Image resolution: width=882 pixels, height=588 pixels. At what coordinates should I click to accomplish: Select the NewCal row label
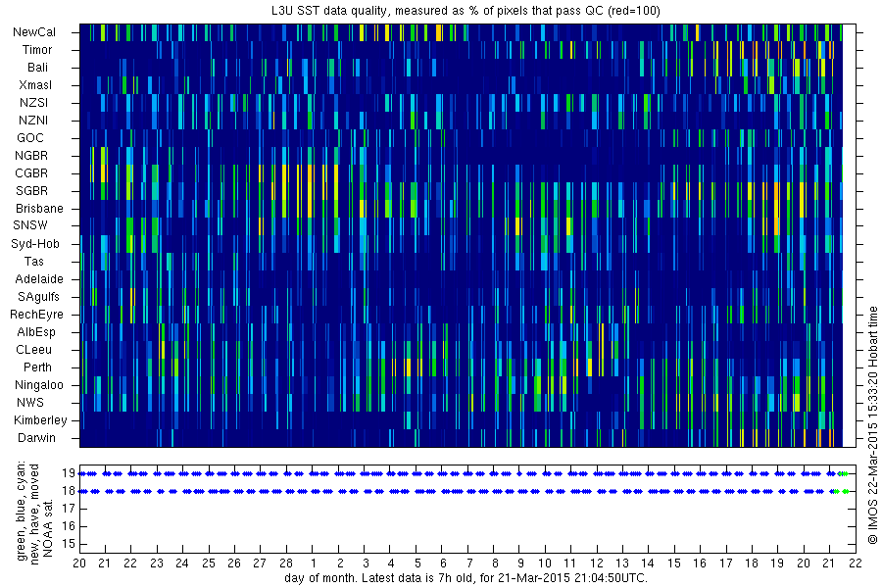pos(34,32)
